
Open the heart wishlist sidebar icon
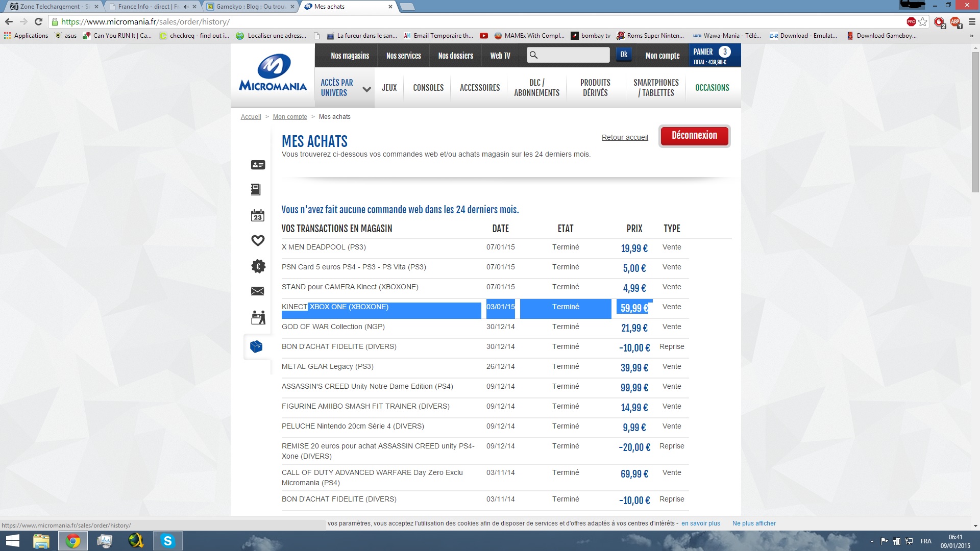[258, 240]
